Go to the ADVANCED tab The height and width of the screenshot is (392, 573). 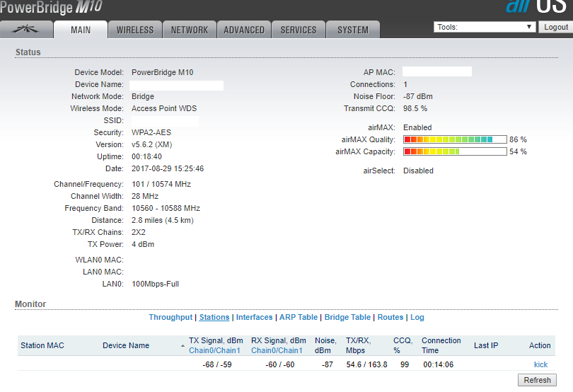(x=244, y=30)
